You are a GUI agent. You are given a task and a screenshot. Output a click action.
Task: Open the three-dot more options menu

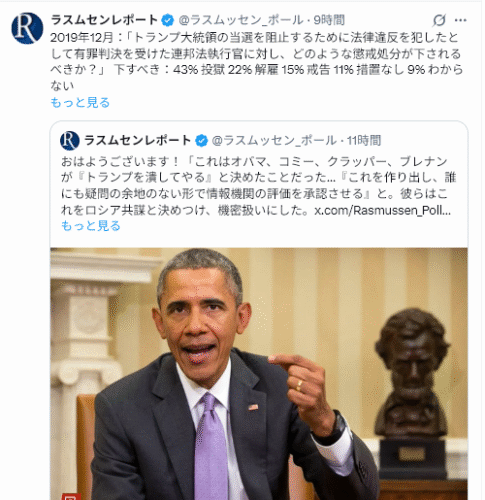pos(460,21)
